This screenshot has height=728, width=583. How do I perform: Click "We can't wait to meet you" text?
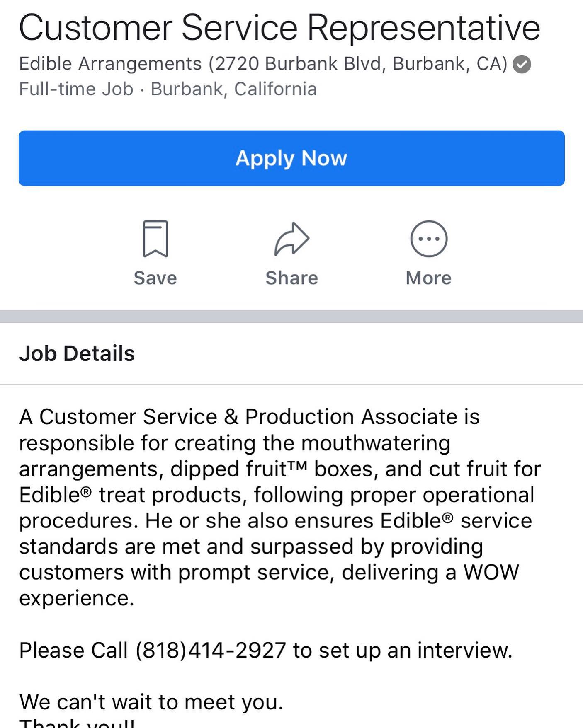151,702
